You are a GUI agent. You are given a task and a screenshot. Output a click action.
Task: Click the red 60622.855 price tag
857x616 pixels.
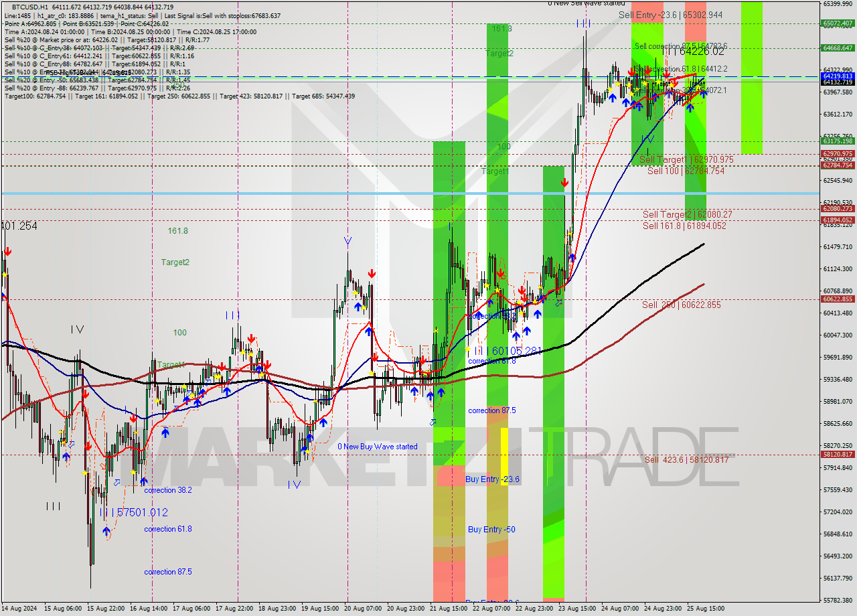[837, 299]
